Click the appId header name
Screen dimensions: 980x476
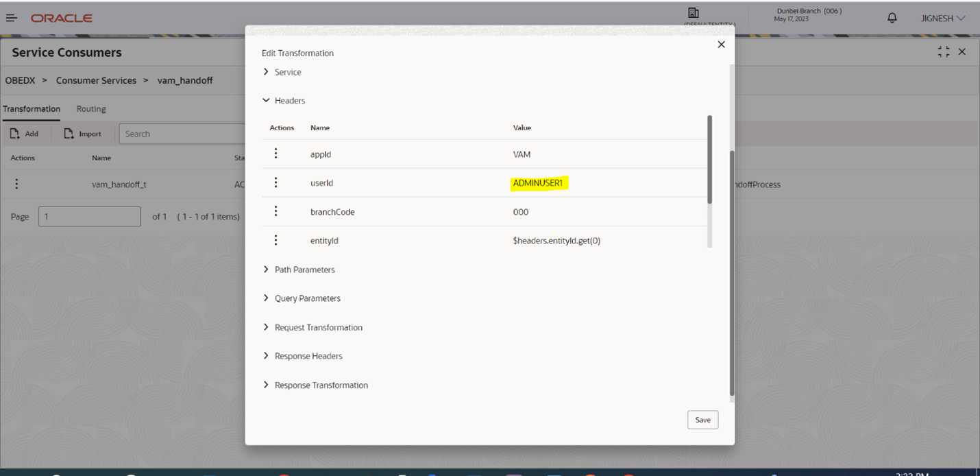click(x=321, y=154)
